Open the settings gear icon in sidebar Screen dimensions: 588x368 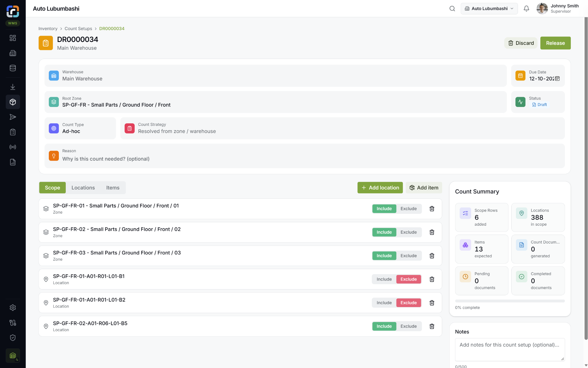[13, 308]
